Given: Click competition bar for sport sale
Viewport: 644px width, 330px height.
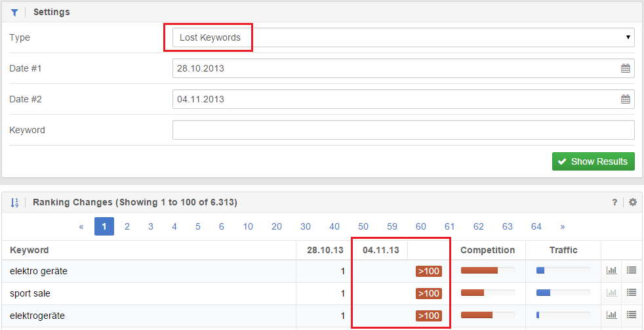Looking at the screenshot, I should pyautogui.click(x=487, y=293).
